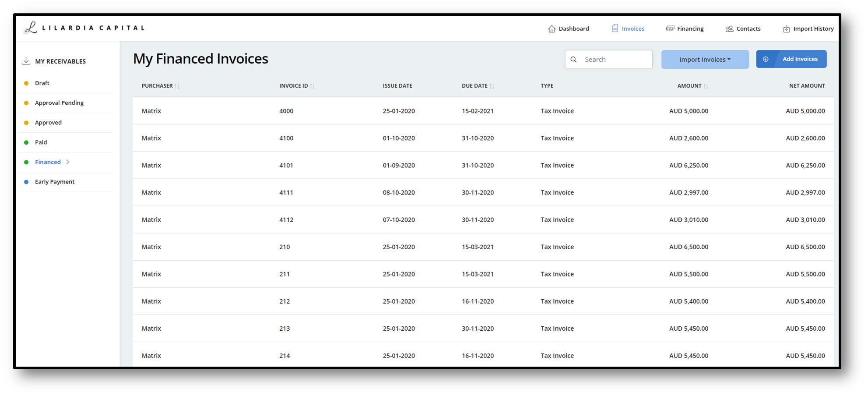Click the My Financed Invoices title
Viewport: 868px width, 396px height.
tap(200, 59)
